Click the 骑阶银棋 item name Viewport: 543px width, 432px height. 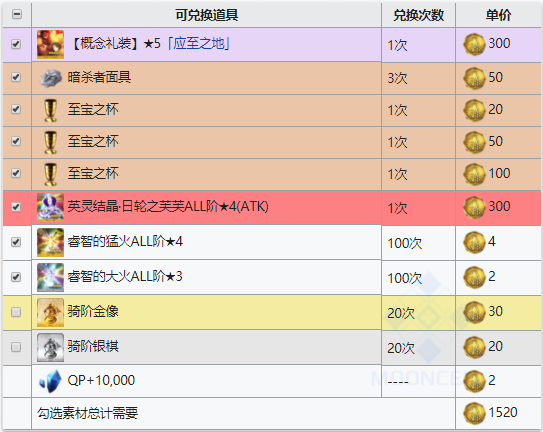93,346
